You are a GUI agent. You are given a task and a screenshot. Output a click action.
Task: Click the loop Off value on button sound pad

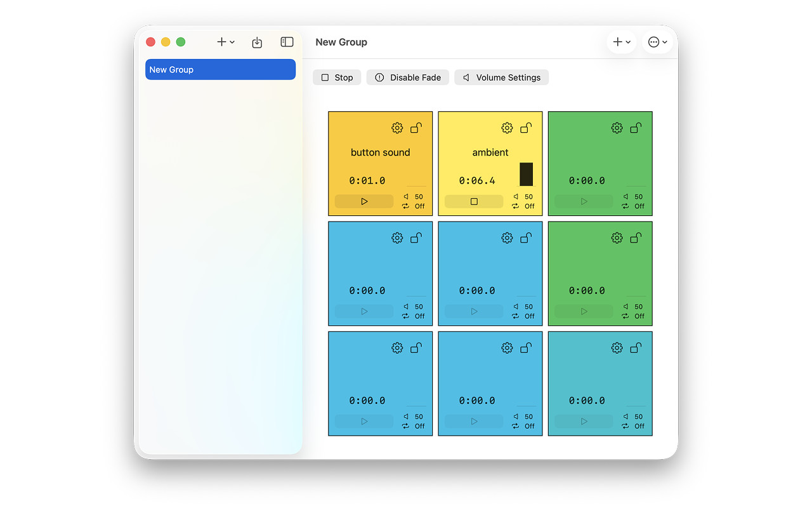coord(420,206)
